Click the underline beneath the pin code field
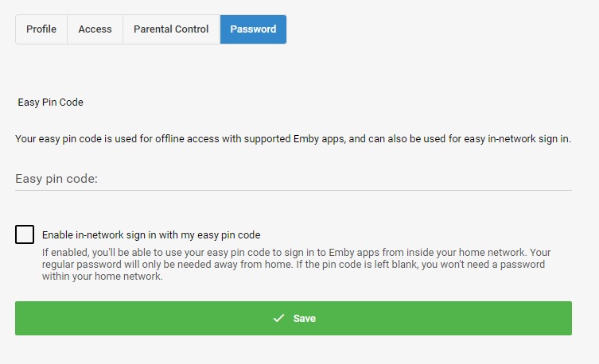The height and width of the screenshot is (364, 599). click(x=293, y=190)
